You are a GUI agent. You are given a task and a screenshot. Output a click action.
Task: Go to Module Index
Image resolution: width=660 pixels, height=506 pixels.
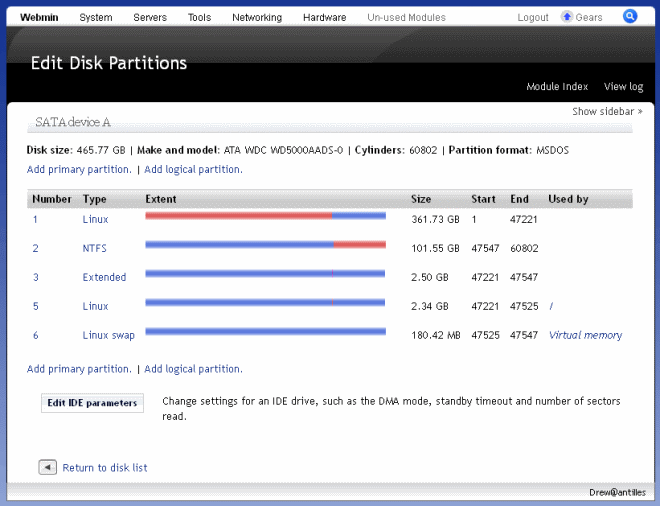[557, 87]
